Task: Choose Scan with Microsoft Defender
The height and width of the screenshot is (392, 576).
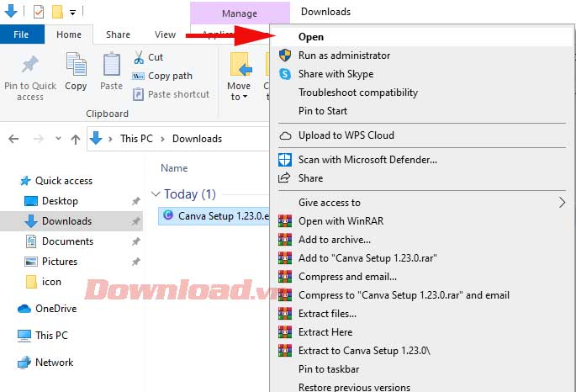Action: [x=422, y=160]
